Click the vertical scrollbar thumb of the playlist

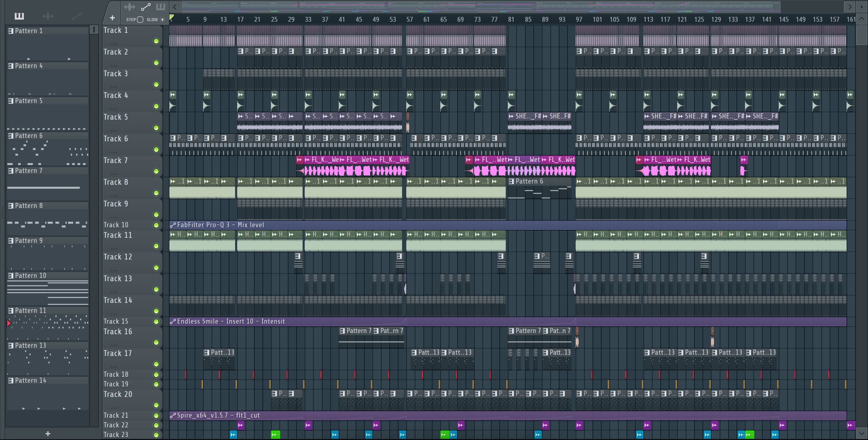(861, 35)
